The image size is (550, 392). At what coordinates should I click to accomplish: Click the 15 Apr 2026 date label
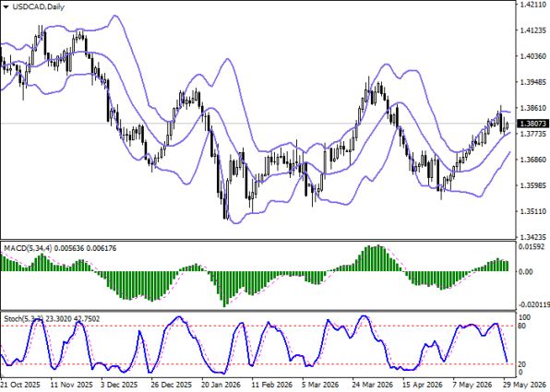click(424, 385)
